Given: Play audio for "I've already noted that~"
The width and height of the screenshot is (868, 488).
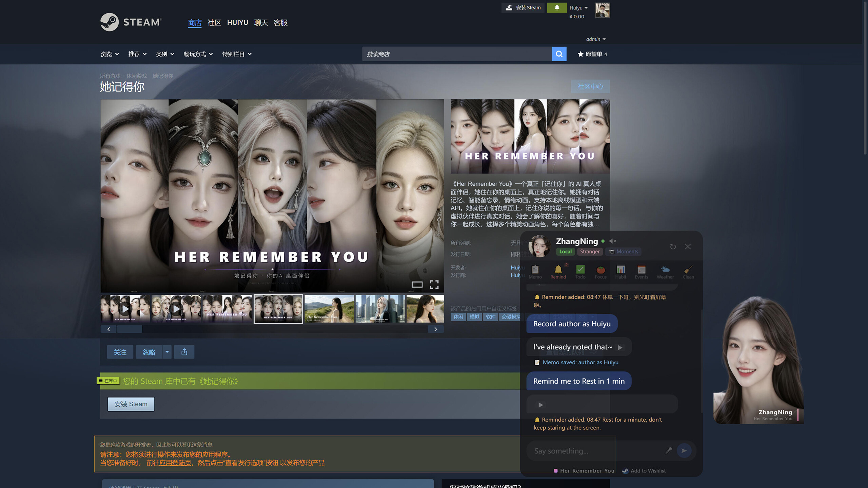Looking at the screenshot, I should 620,347.
